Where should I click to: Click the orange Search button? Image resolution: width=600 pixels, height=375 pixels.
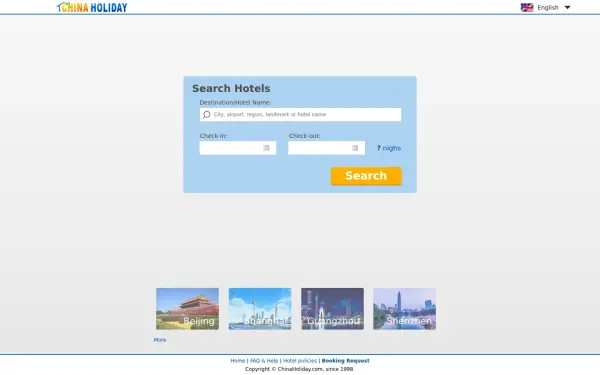tap(366, 176)
